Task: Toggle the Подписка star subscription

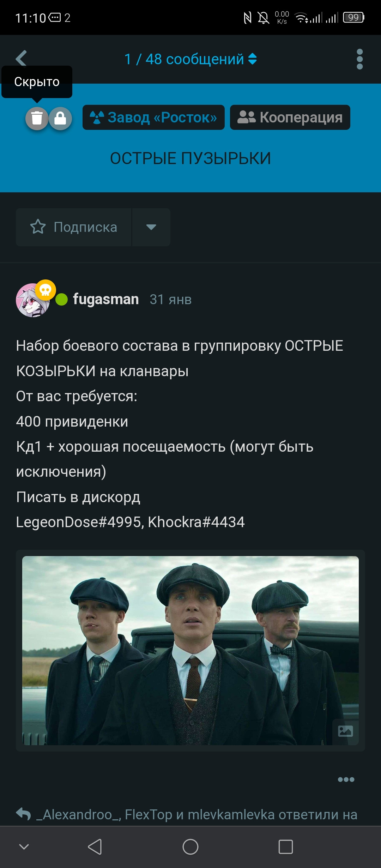Action: pyautogui.click(x=74, y=227)
